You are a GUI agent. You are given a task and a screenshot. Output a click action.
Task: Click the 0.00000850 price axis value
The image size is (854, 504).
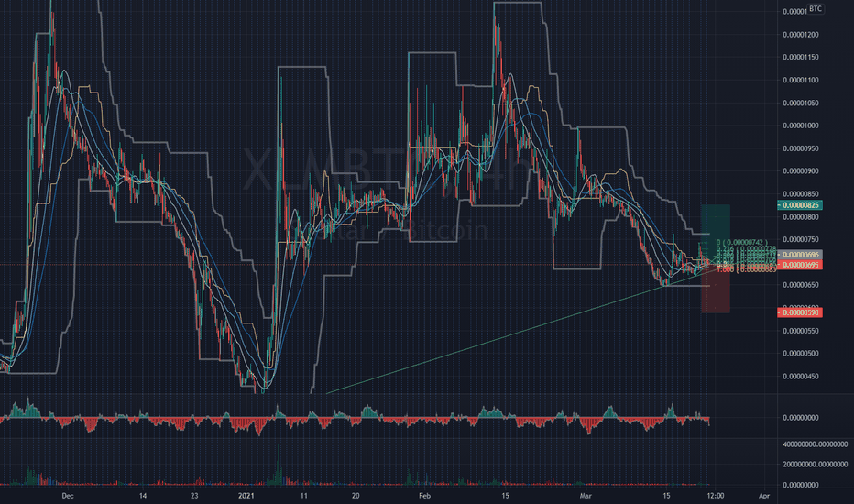tap(801, 194)
